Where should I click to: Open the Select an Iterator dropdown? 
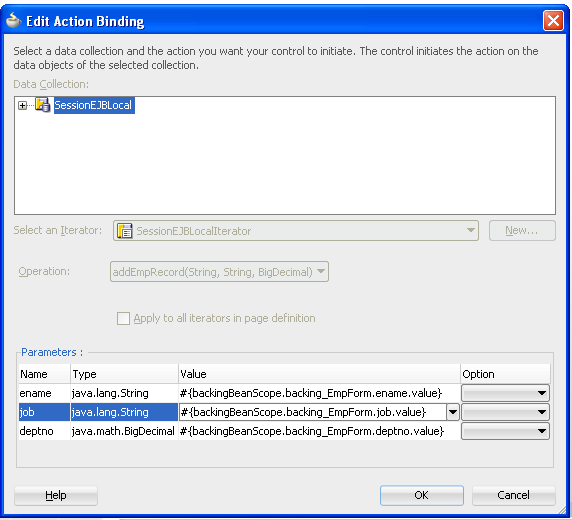[x=296, y=231]
